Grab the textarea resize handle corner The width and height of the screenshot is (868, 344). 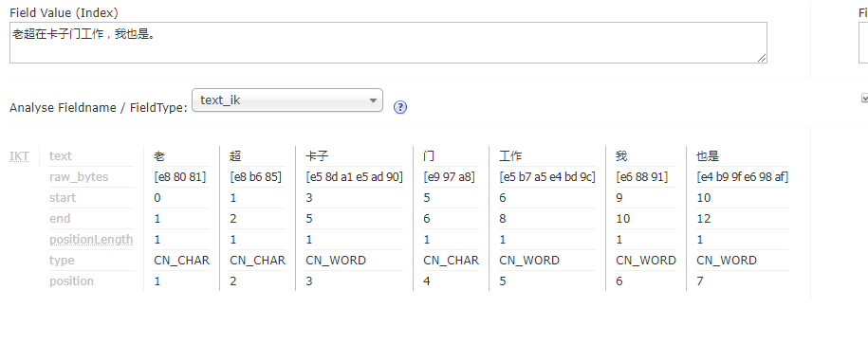763,58
